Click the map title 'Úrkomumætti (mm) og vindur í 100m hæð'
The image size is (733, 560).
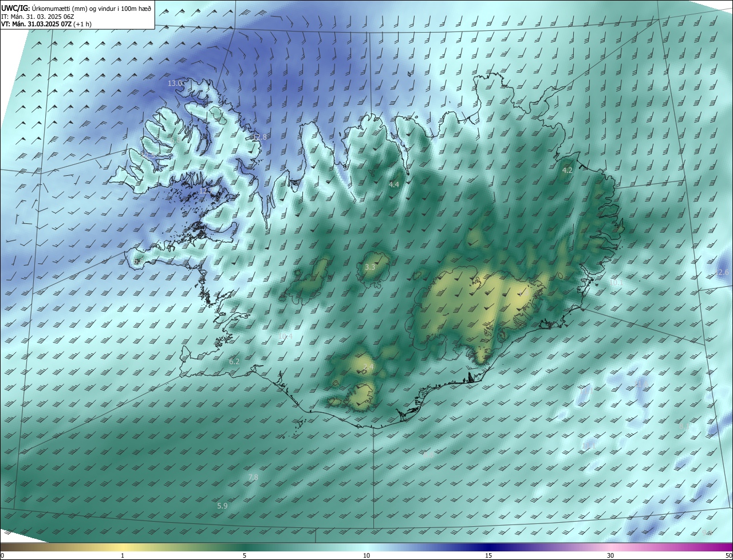click(x=92, y=7)
